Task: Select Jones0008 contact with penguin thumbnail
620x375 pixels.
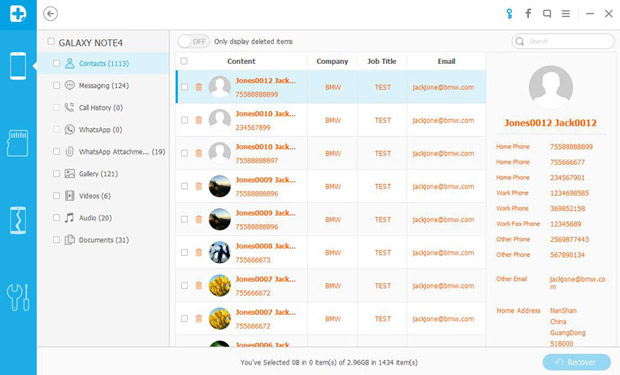Action: (x=331, y=252)
